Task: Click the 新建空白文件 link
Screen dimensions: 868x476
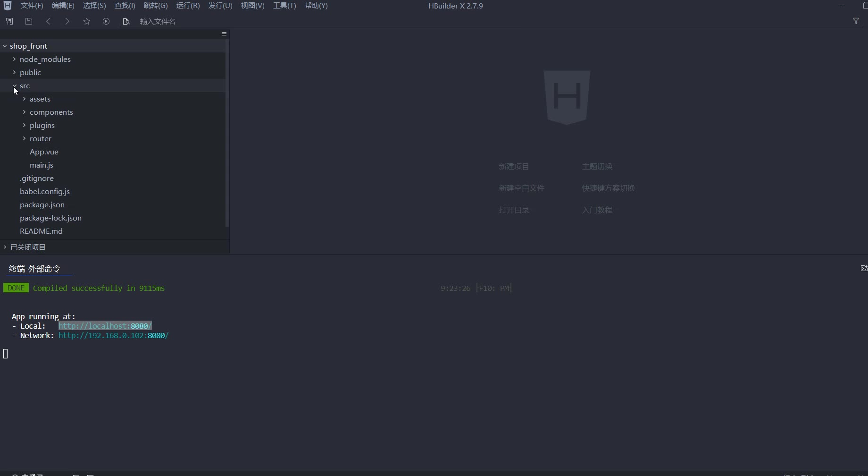Action: click(x=521, y=188)
